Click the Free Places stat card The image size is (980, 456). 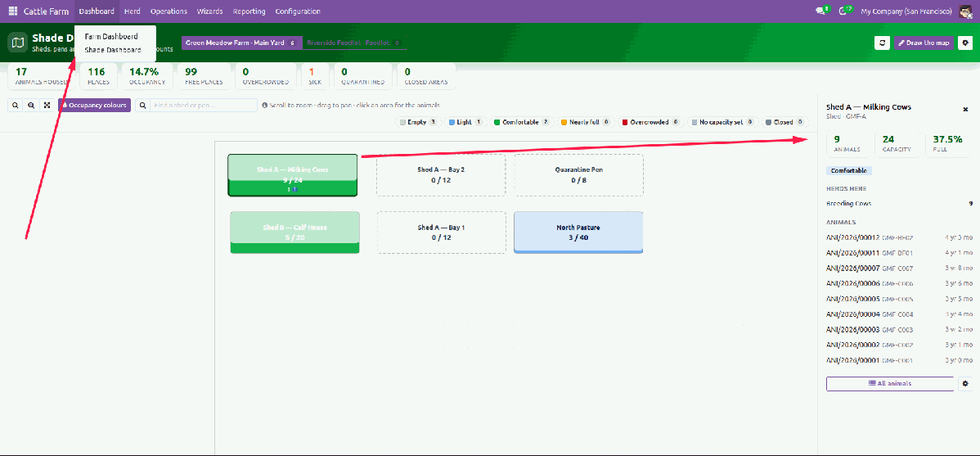pos(205,75)
